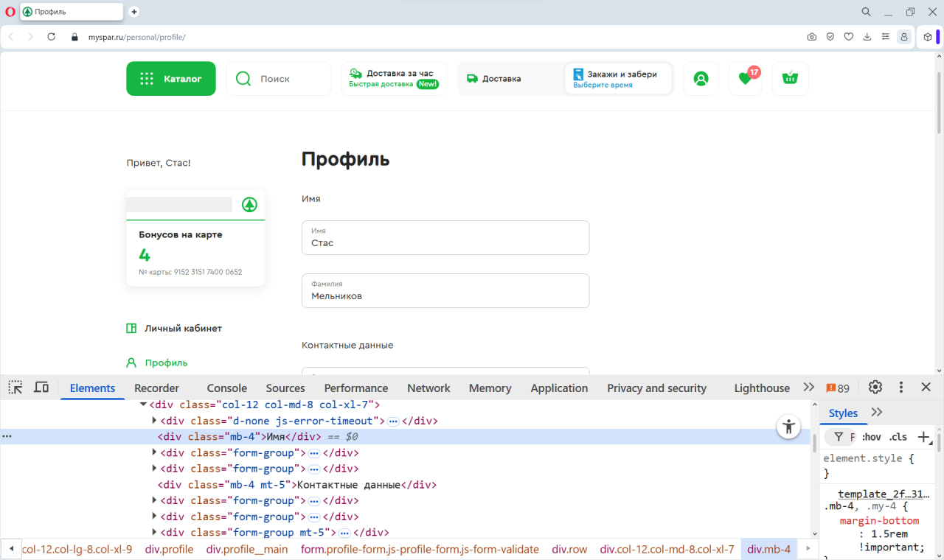The image size is (944, 560).
Task: Select the Профиль browser tab
Action: coord(71,12)
